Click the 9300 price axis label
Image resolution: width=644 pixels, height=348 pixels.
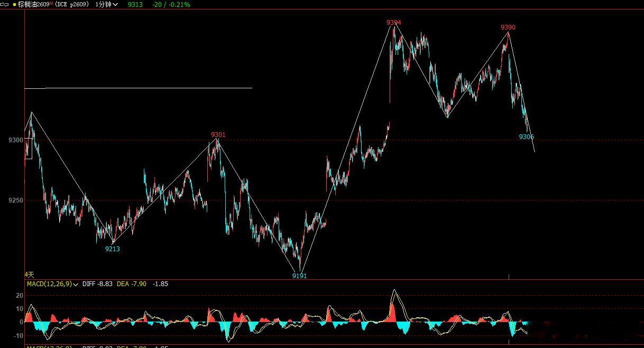16,140
